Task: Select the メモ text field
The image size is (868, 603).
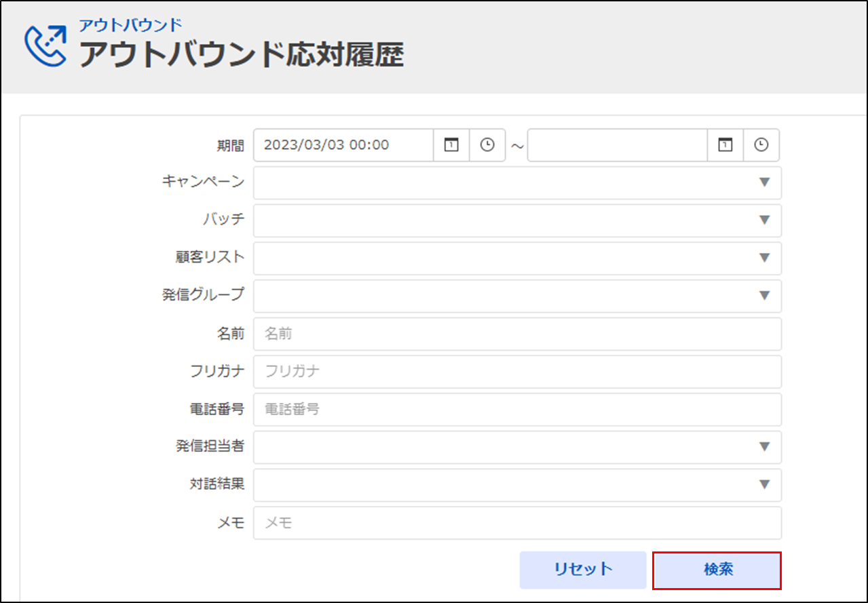Action: [x=516, y=523]
